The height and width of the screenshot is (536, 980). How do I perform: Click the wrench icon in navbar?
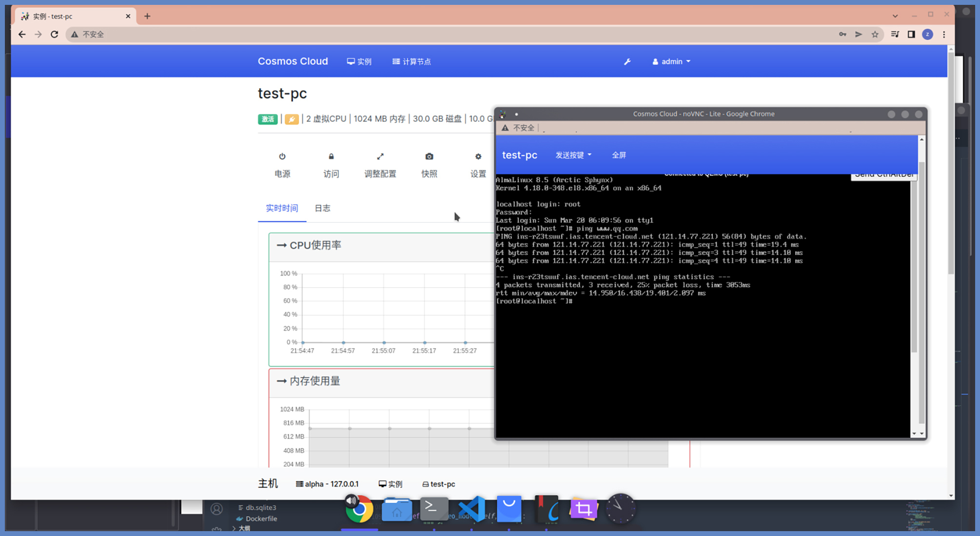pos(627,62)
